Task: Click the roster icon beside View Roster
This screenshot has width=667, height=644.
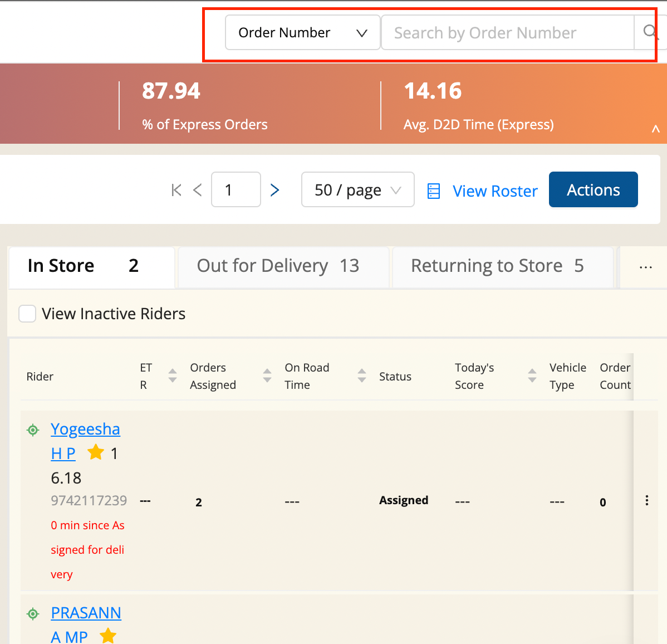Action: coord(434,191)
